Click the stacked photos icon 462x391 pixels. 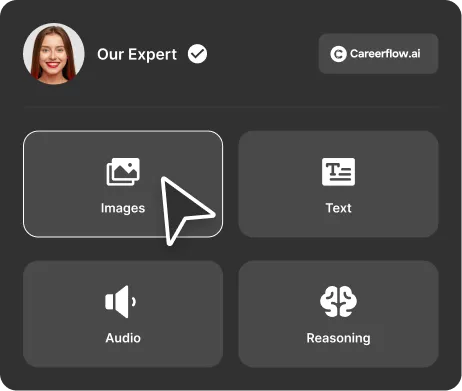pyautogui.click(x=123, y=172)
